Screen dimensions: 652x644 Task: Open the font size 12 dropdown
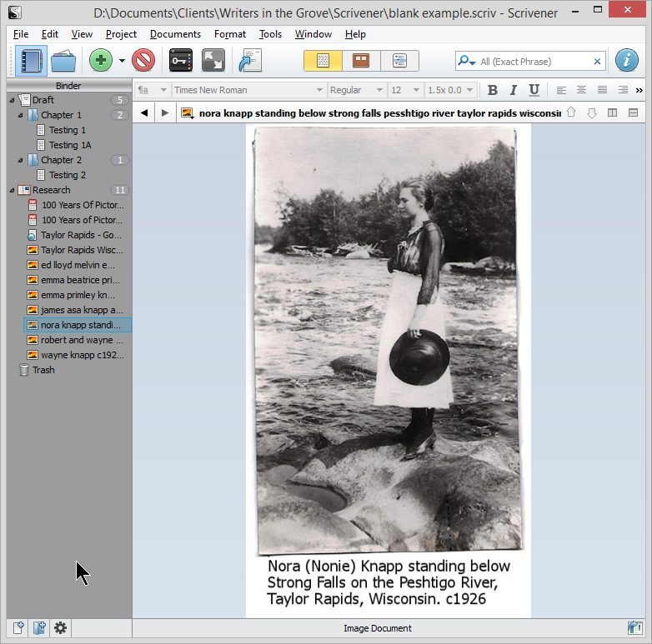point(405,90)
